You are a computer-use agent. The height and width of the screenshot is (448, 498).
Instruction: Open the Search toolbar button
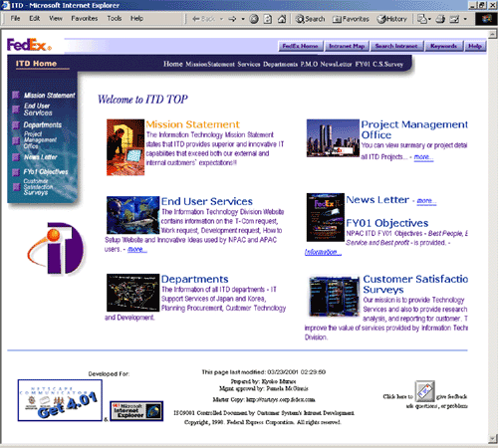(x=310, y=19)
